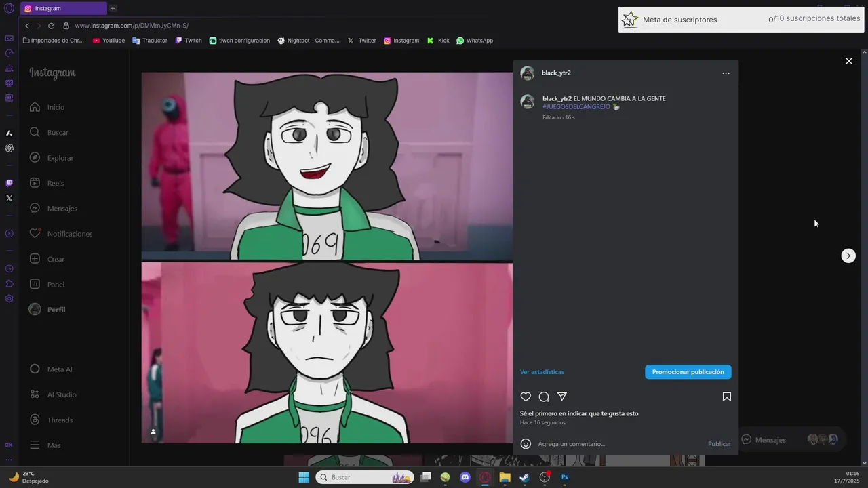This screenshot has height=488, width=868.
Task: Open the tiwch configuracion bookmark
Action: click(x=239, y=41)
